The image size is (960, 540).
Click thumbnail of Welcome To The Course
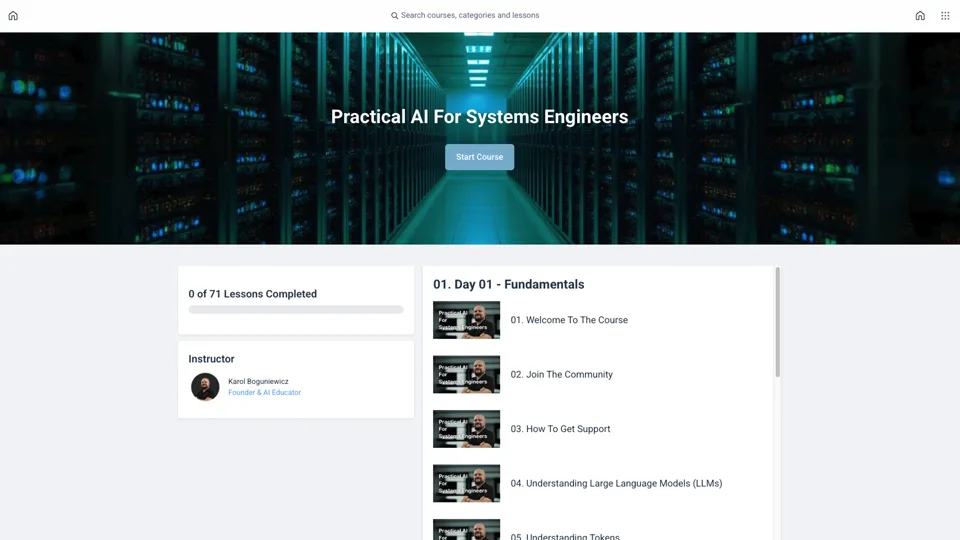pos(467,320)
